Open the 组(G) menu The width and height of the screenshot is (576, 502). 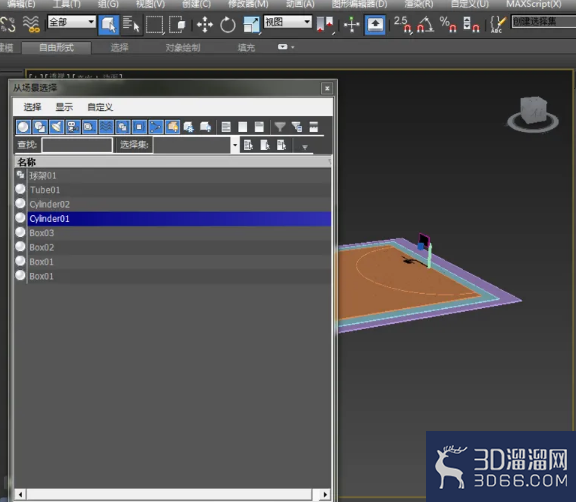pyautogui.click(x=108, y=4)
